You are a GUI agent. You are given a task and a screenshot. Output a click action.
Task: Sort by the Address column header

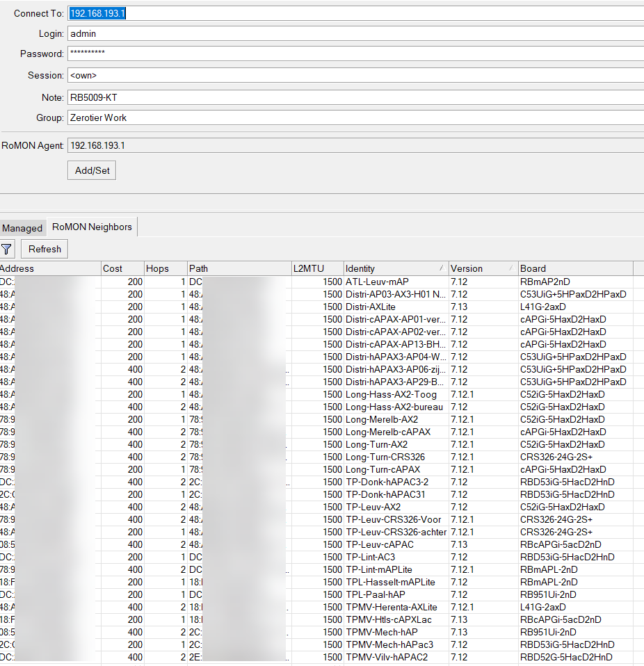[50, 268]
